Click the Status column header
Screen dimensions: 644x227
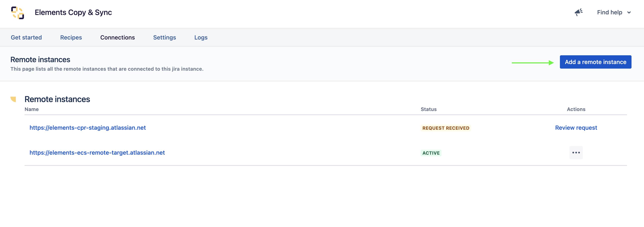coord(429,109)
